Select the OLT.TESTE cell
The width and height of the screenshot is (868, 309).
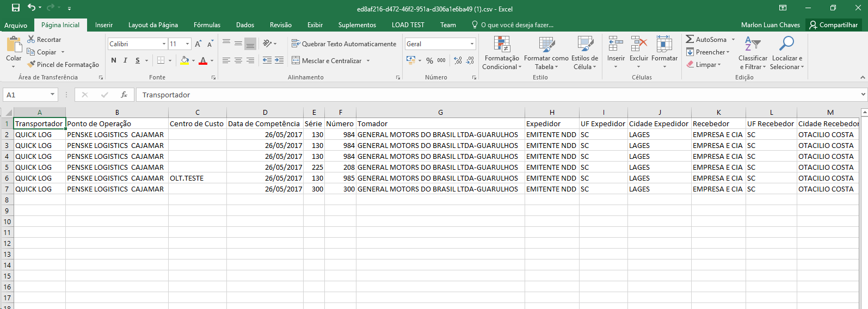tap(197, 178)
